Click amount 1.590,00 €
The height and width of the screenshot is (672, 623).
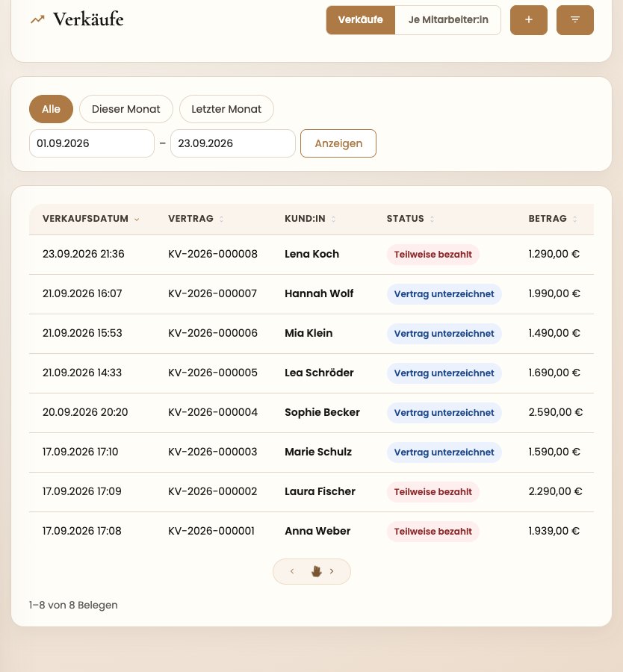point(554,452)
